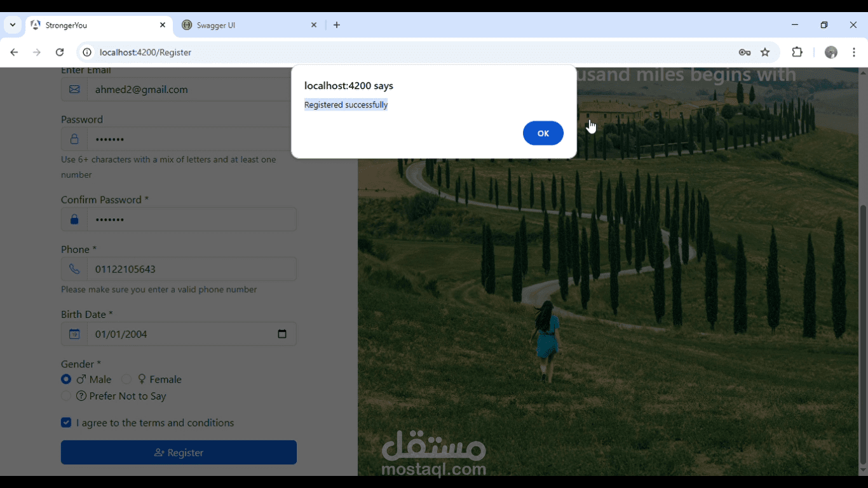Click the 'localhost:4200 says' dialog title
This screenshot has height=488, width=868.
click(349, 86)
